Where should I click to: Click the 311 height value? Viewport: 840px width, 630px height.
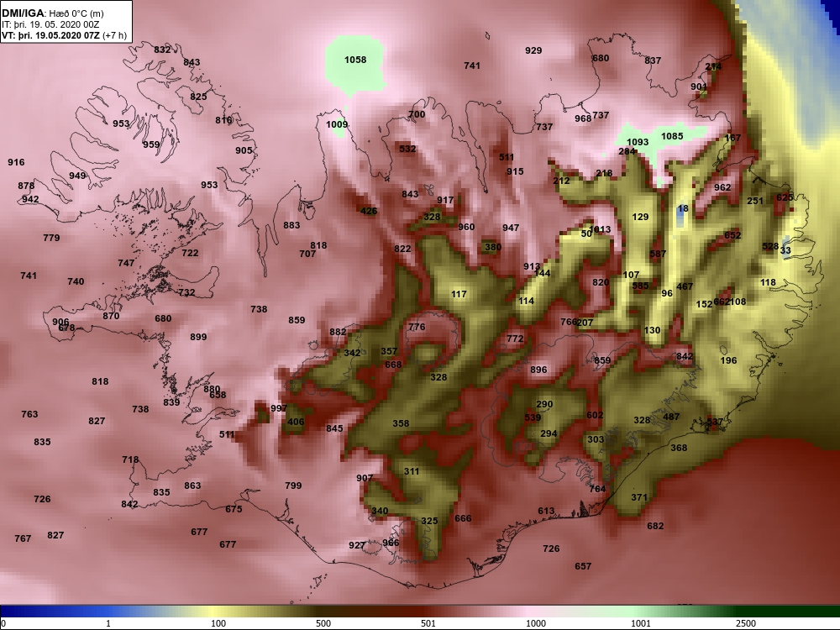[412, 471]
